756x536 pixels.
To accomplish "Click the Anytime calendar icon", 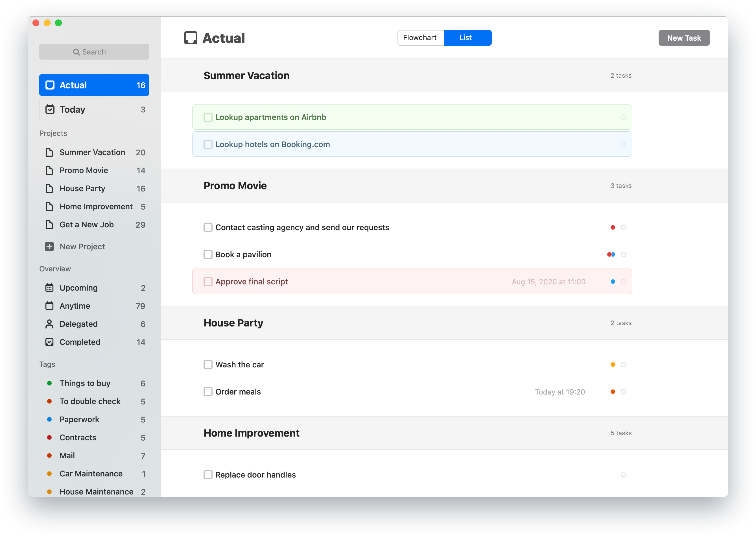I will pos(49,306).
